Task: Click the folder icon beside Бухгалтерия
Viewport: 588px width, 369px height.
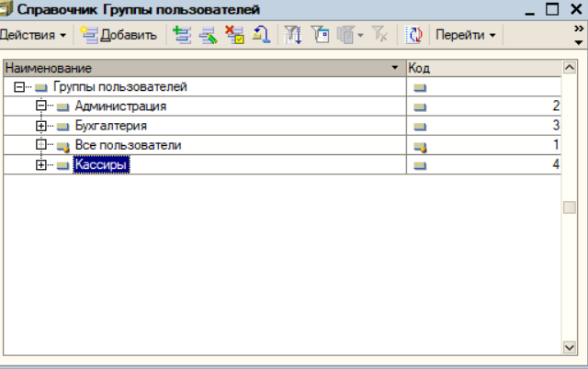Action: 62,127
